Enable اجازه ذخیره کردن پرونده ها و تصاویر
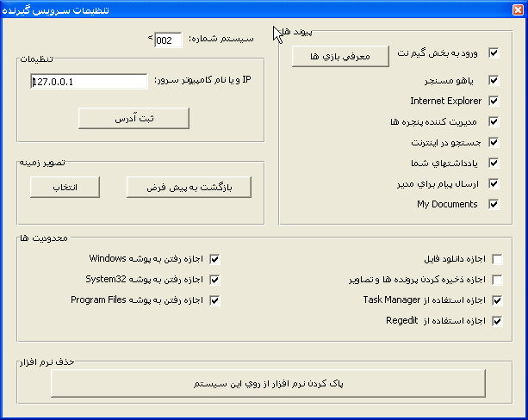This screenshot has height=420, width=528. (x=497, y=280)
